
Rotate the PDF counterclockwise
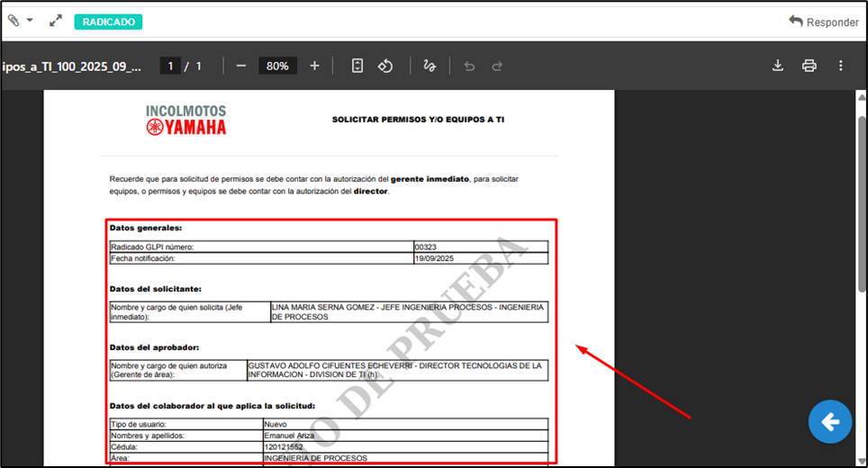pyautogui.click(x=385, y=66)
